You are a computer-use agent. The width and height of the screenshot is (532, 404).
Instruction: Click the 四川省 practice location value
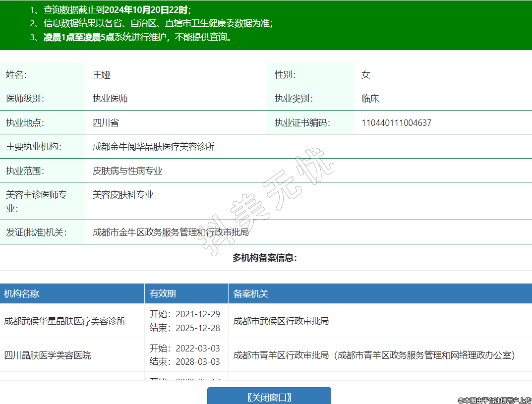coord(106,123)
